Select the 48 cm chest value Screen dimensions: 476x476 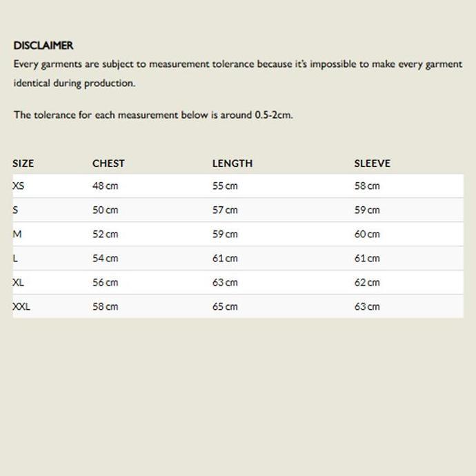pos(105,186)
